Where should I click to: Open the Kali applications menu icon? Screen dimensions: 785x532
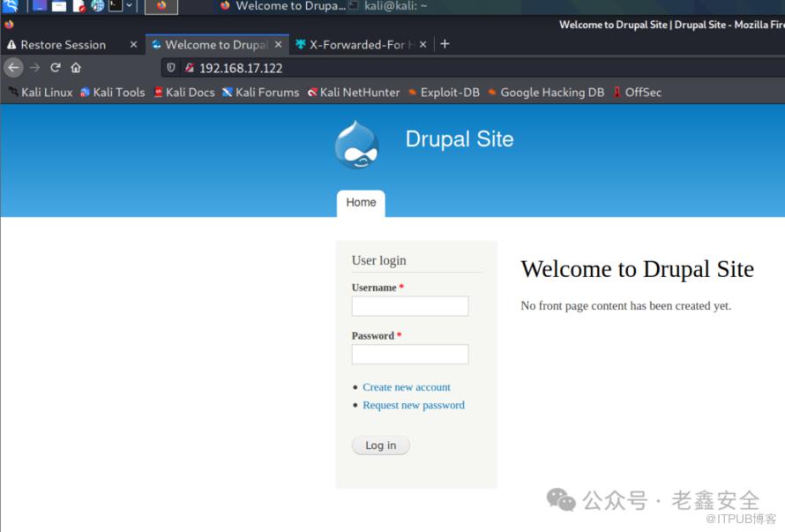pyautogui.click(x=11, y=6)
